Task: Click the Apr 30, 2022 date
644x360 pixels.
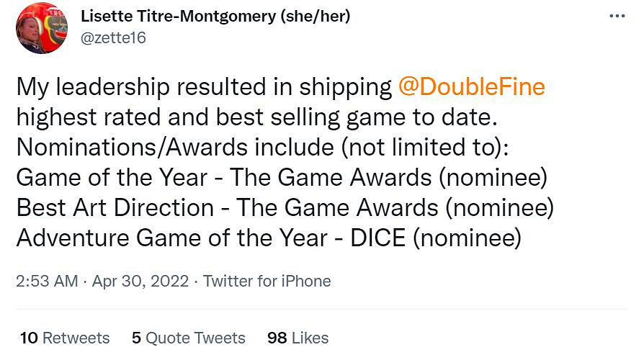Action: click(140, 281)
